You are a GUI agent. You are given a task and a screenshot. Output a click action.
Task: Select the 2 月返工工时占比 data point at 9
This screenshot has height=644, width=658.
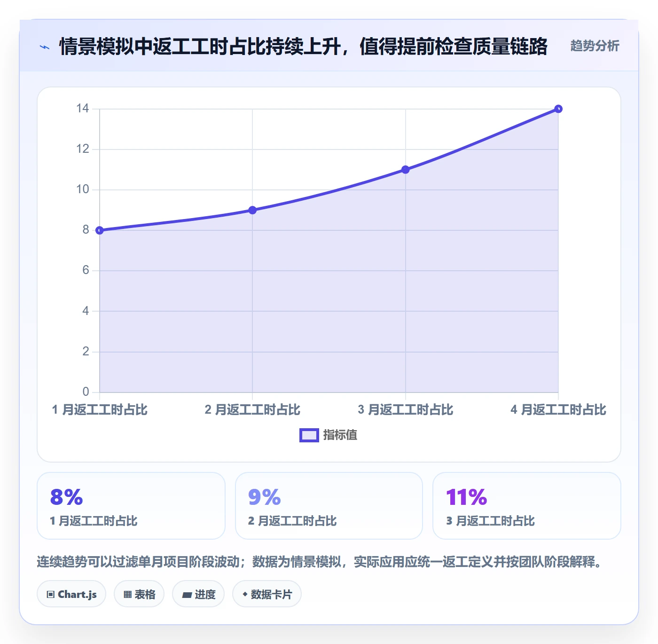point(252,210)
